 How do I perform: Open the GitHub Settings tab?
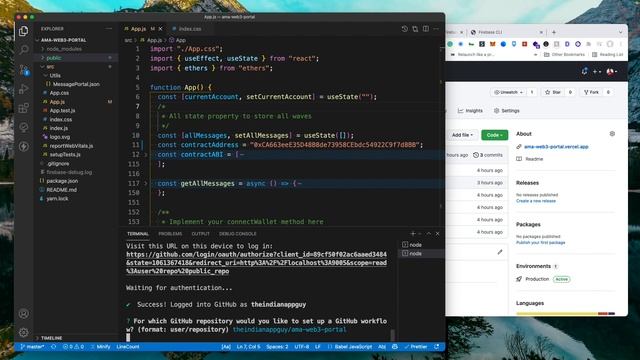[507, 111]
